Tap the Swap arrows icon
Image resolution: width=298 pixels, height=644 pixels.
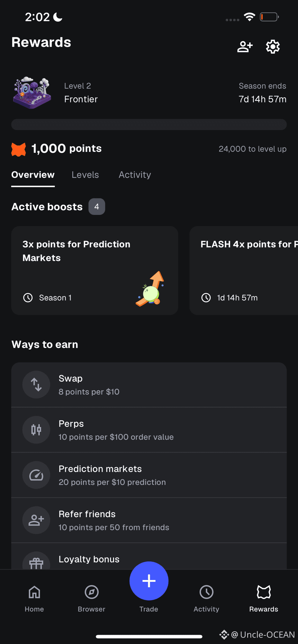(x=36, y=385)
